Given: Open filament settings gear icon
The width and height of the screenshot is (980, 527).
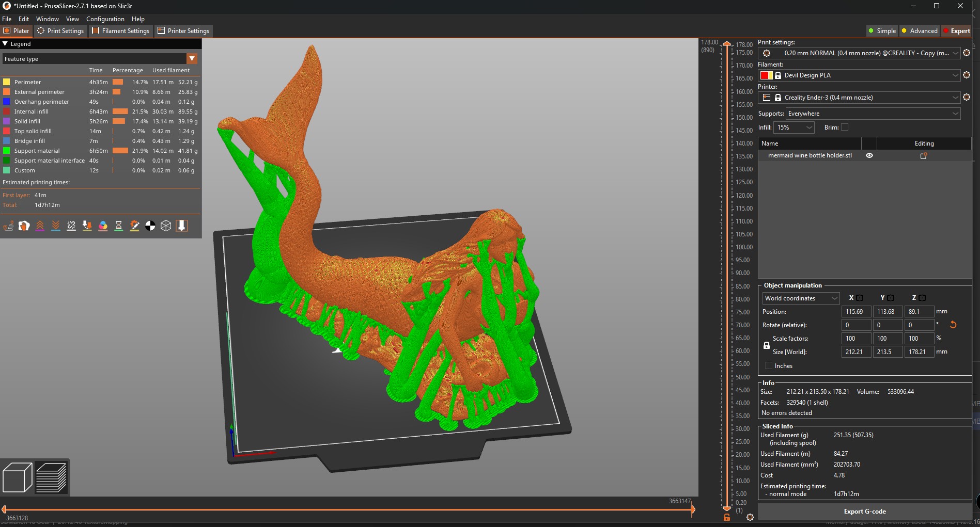Looking at the screenshot, I should [967, 75].
